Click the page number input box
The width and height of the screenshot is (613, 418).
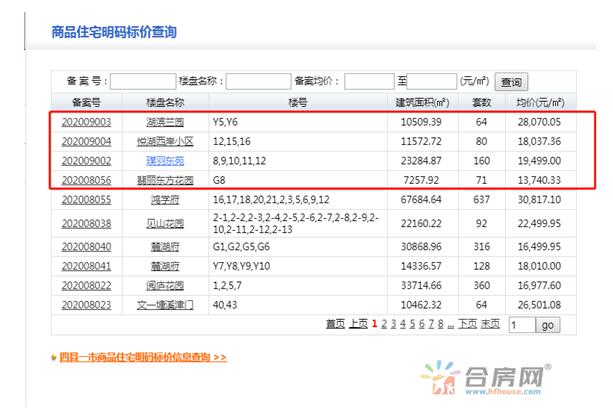click(x=521, y=325)
